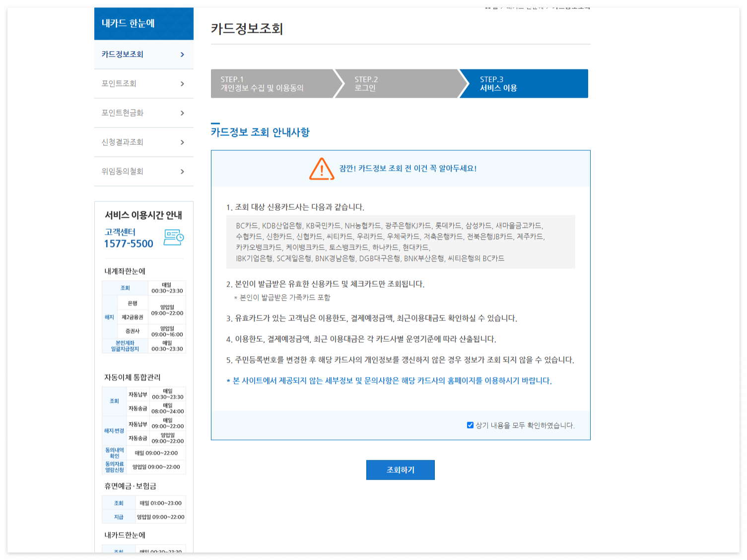Open the 위임동의철회 sidebar menu

click(144, 172)
